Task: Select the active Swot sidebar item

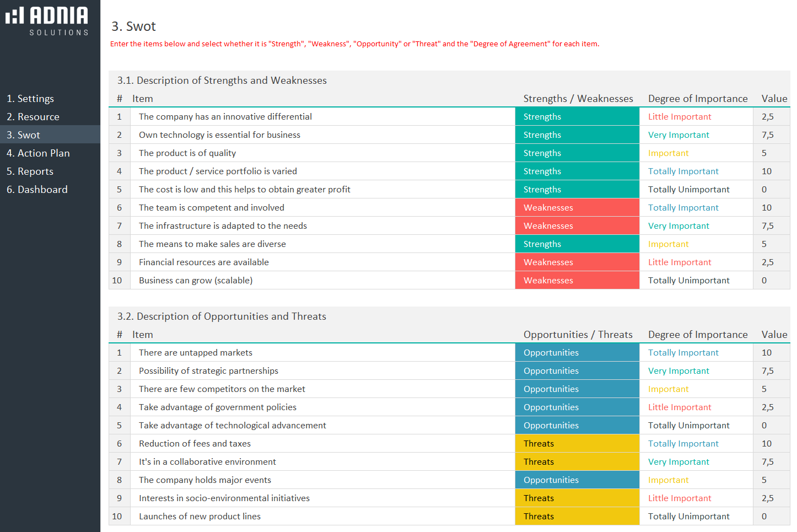Action: [23, 135]
